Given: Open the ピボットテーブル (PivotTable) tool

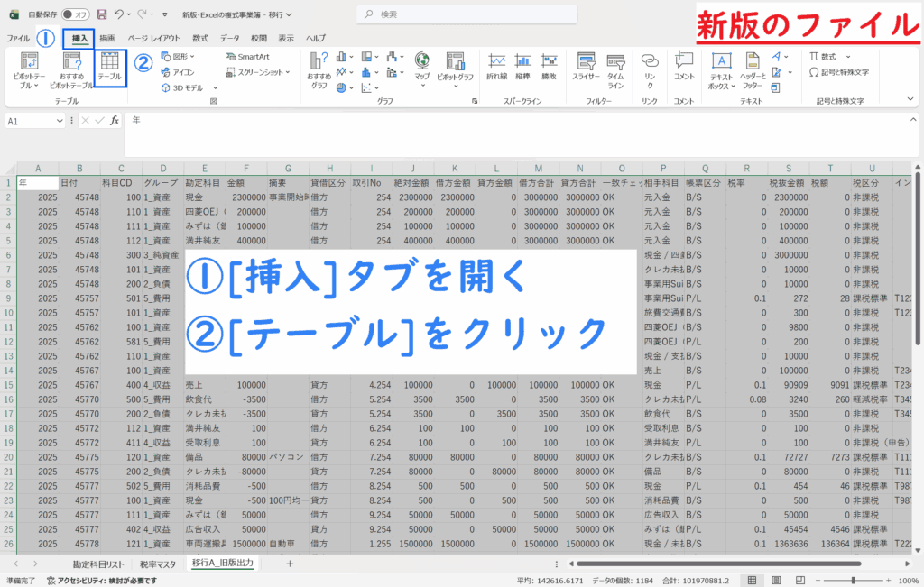Looking at the screenshot, I should [29, 69].
